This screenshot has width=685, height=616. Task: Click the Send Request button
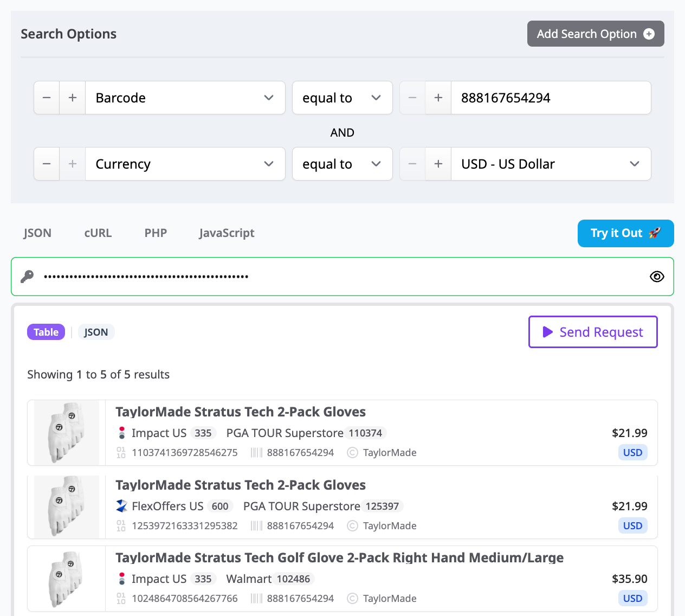pos(593,332)
